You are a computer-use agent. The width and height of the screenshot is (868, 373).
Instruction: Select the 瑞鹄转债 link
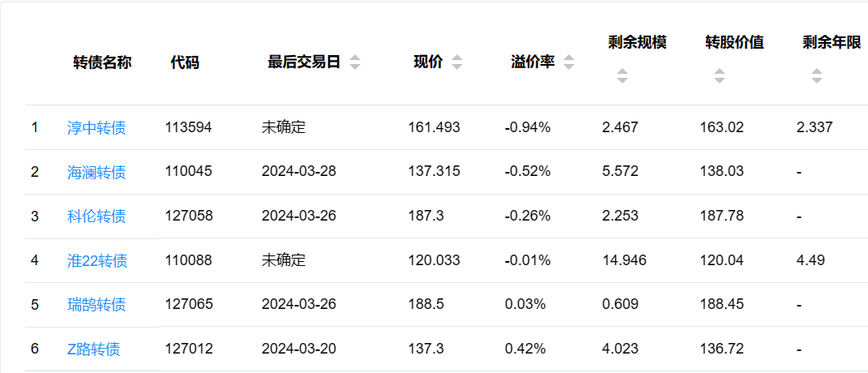click(96, 305)
